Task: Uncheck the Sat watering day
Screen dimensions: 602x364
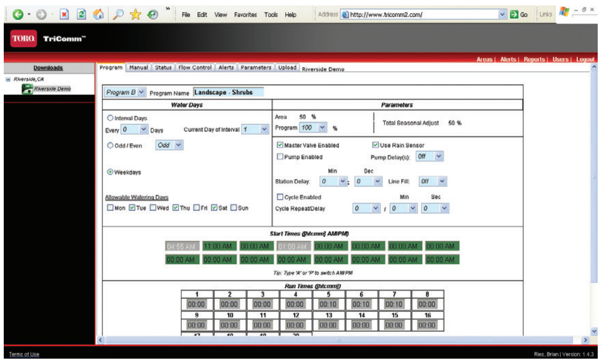Action: (x=214, y=207)
